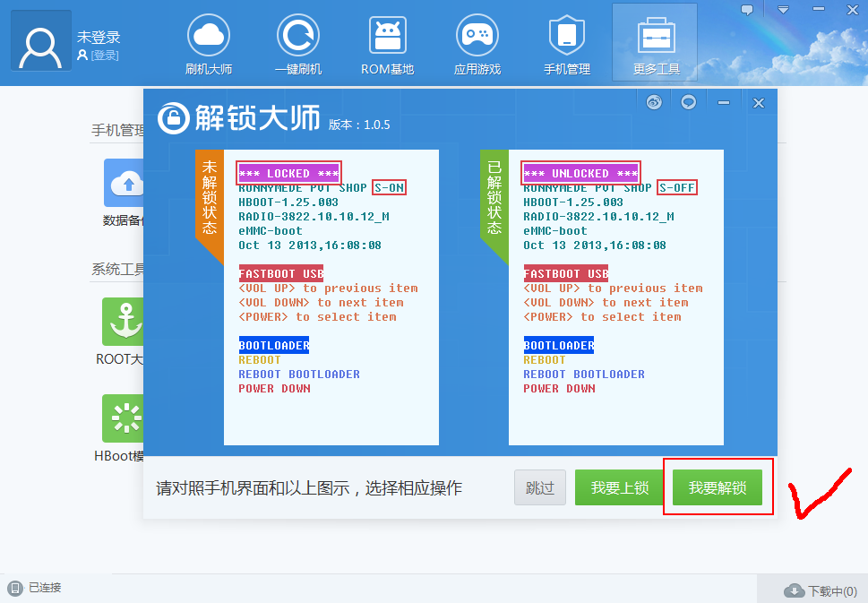Open the 刷机大师 cloud icon tab

pos(208,36)
